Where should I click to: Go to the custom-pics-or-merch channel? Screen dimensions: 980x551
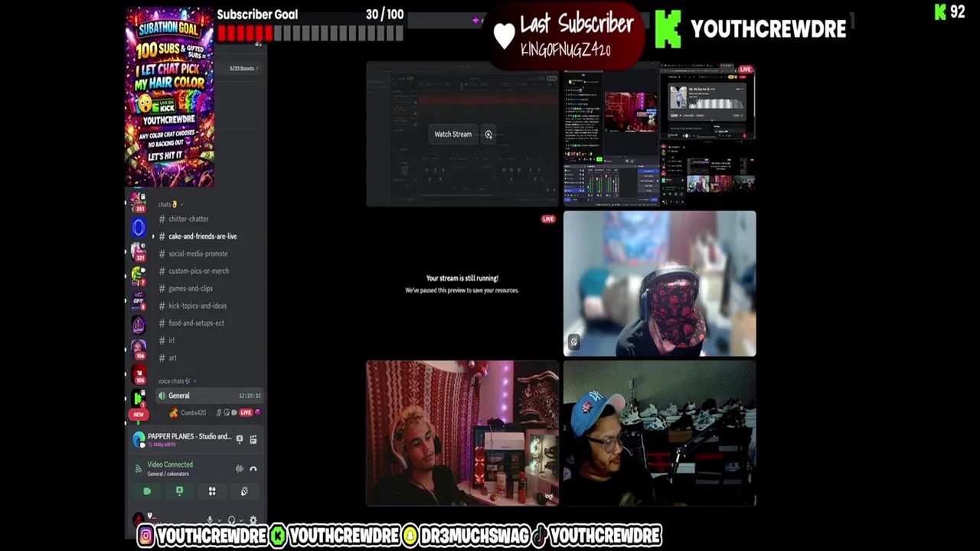pos(198,271)
